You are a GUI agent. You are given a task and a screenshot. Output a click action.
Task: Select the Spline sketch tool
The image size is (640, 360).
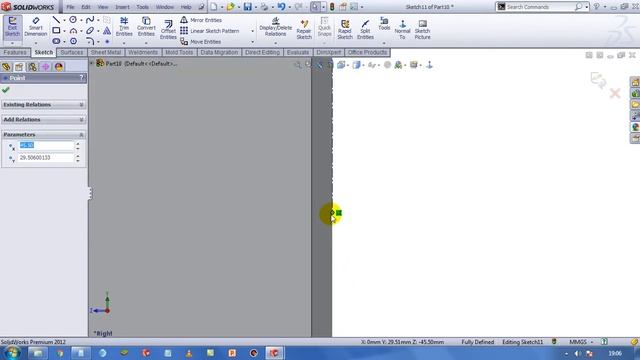coord(90,20)
